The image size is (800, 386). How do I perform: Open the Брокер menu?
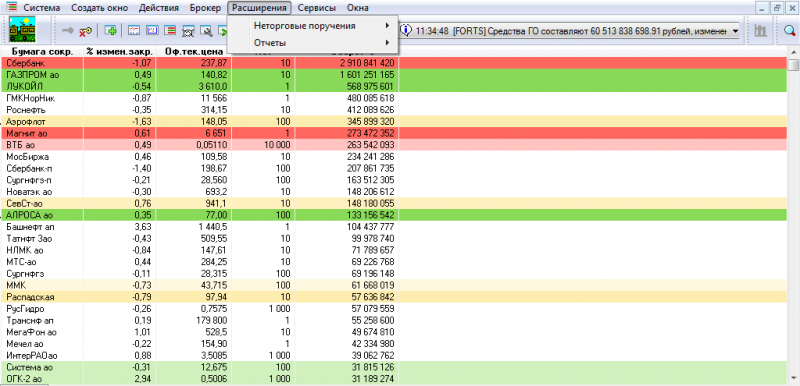(205, 8)
